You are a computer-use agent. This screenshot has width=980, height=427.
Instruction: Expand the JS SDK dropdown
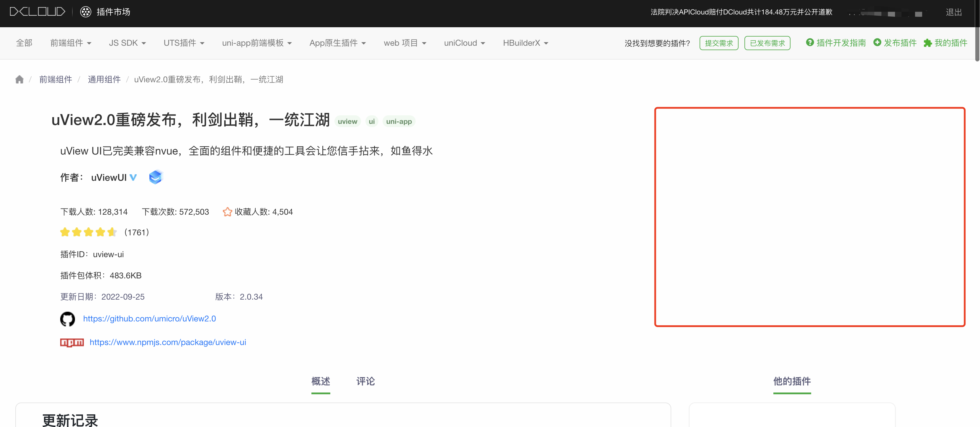pos(128,43)
